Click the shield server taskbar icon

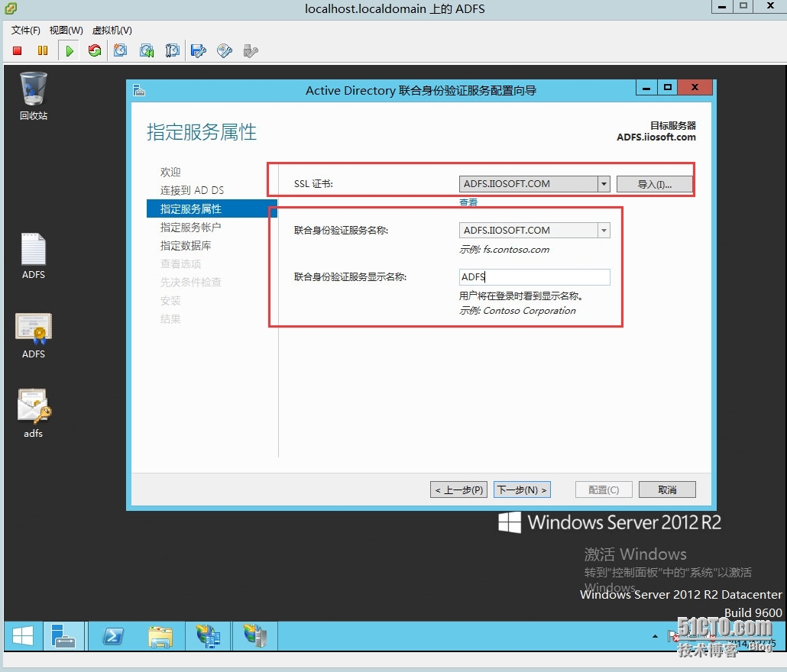255,636
